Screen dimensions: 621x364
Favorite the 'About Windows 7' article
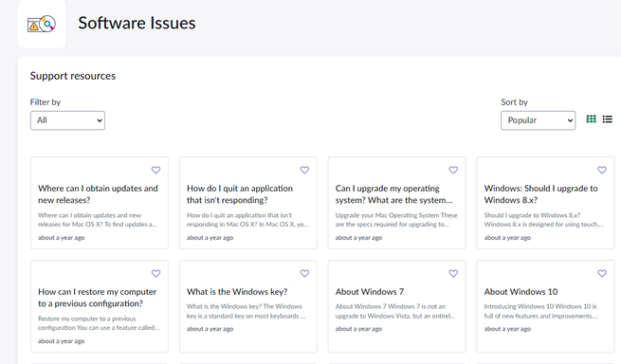[453, 273]
